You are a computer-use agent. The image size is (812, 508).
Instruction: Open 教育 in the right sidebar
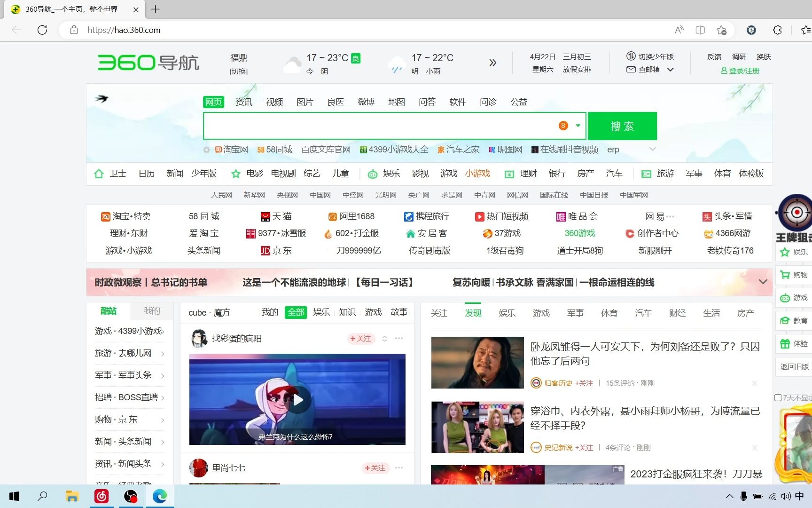click(x=794, y=320)
